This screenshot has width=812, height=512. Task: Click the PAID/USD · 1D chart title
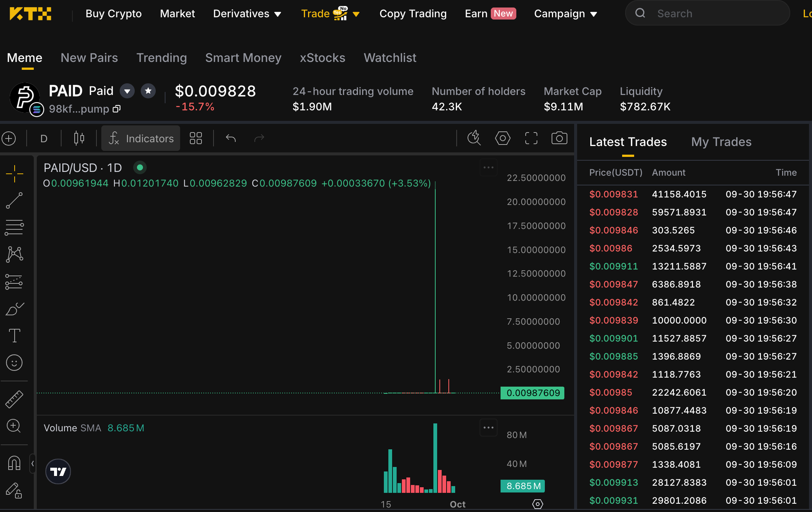click(83, 168)
